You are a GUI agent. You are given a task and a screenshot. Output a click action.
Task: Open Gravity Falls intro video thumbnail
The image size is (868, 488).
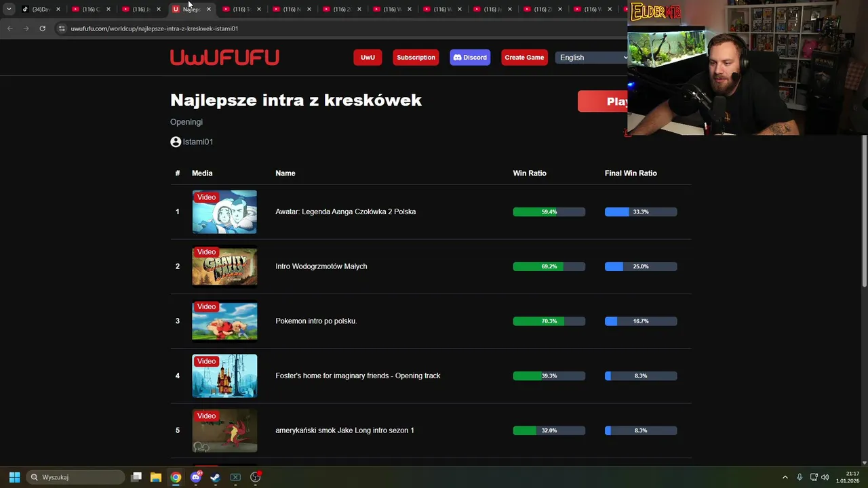pyautogui.click(x=224, y=266)
